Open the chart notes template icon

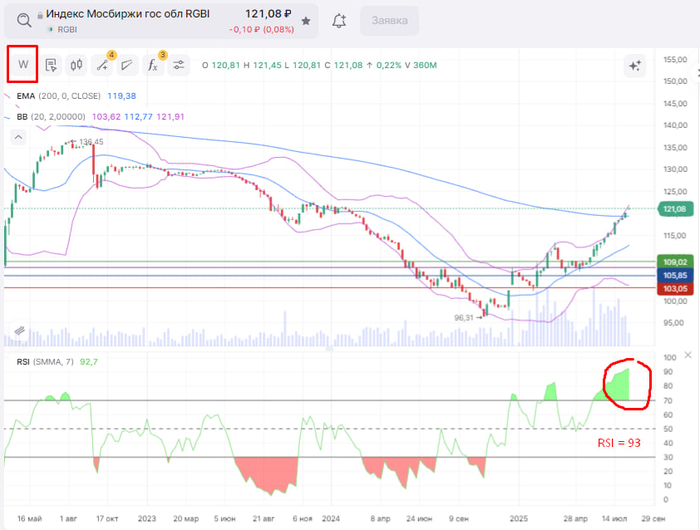click(51, 65)
